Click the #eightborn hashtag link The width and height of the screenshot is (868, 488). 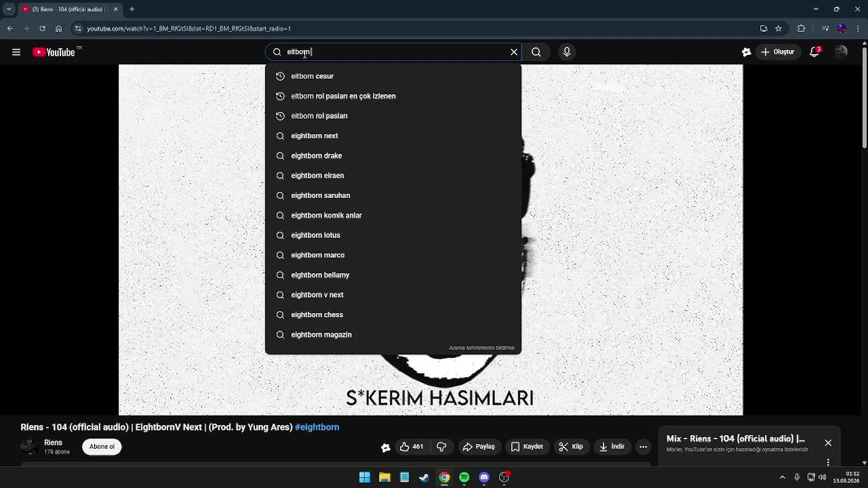click(x=317, y=427)
